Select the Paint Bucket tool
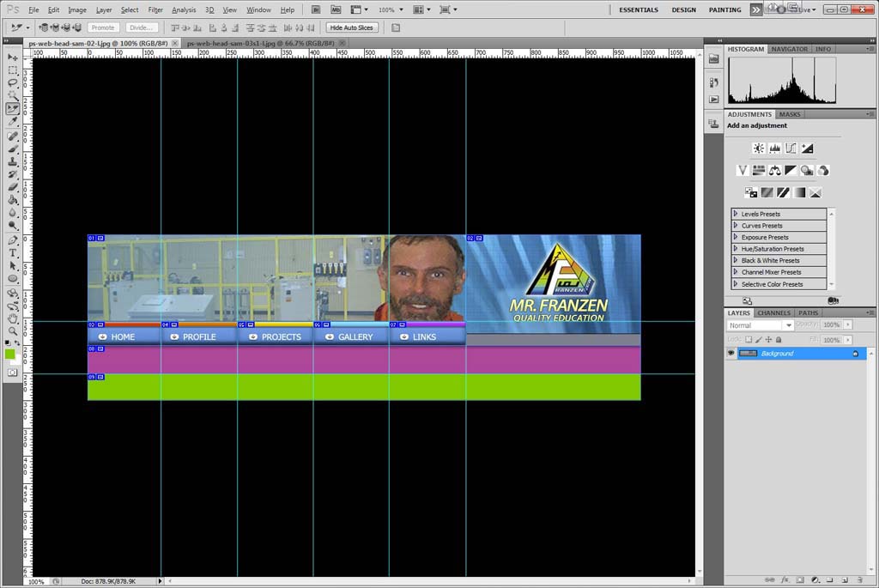 point(12,200)
